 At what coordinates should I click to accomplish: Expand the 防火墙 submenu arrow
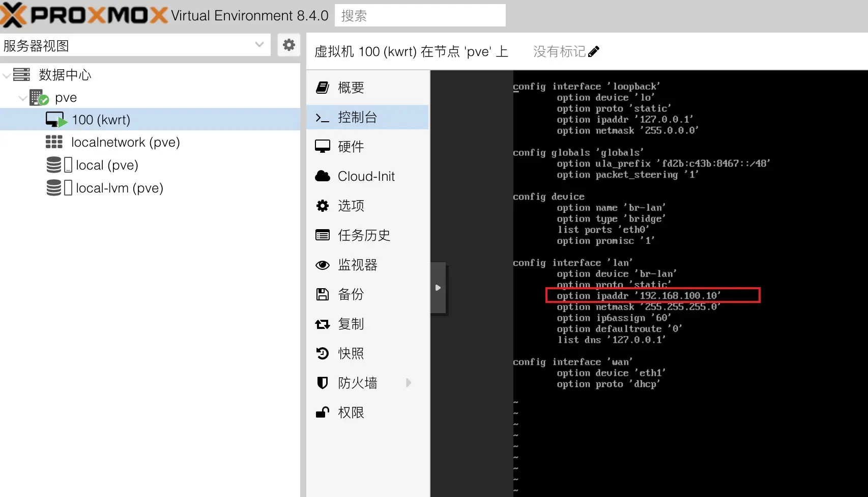(x=409, y=383)
